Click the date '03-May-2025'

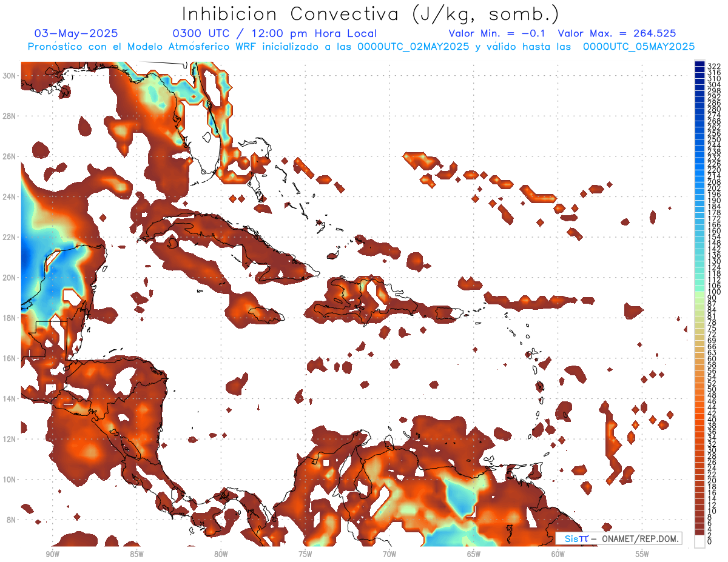[x=76, y=33]
